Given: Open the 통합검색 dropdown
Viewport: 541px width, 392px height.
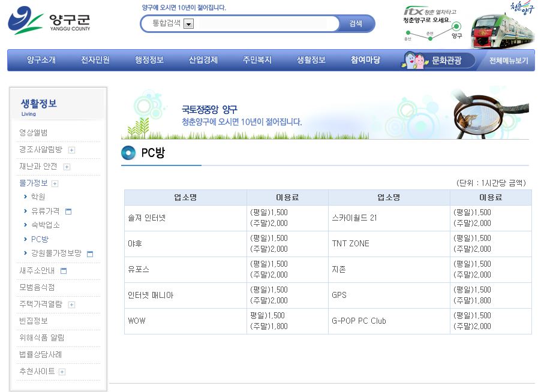Looking at the screenshot, I should [189, 24].
